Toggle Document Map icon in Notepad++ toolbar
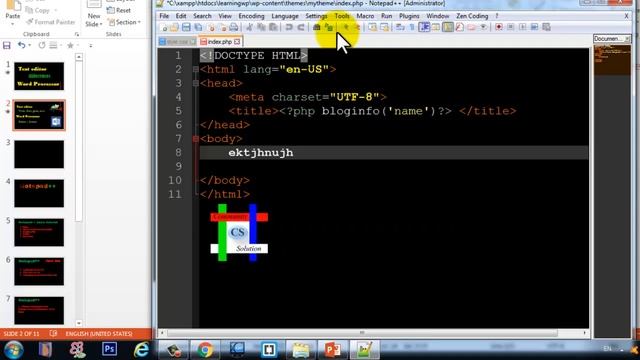This screenshot has height=360, width=640. tap(448, 27)
